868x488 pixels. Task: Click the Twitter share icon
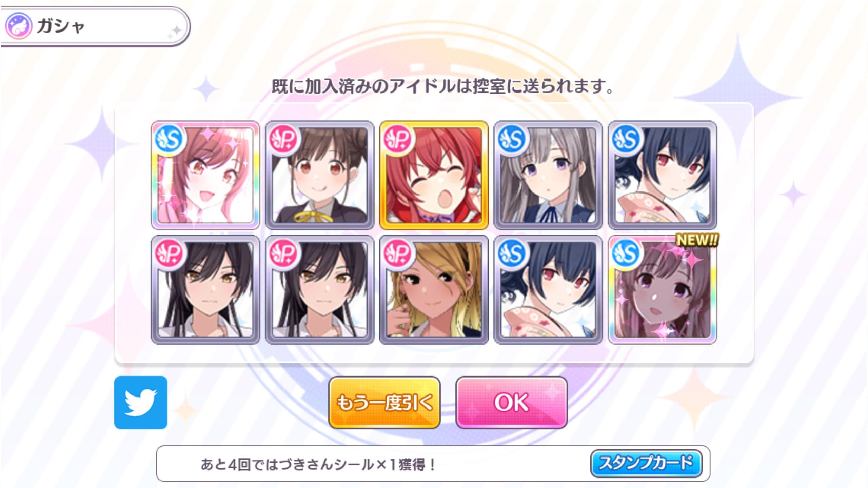click(140, 402)
